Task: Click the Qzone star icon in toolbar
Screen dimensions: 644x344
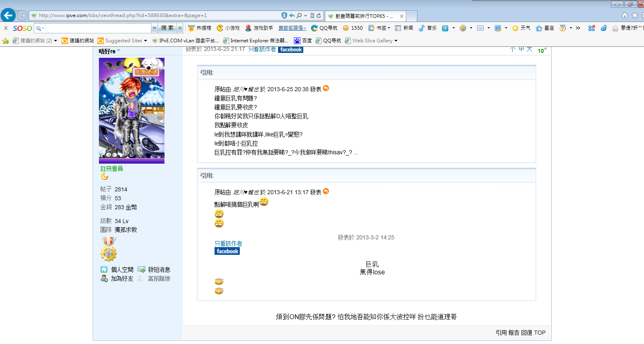Action: (463, 28)
